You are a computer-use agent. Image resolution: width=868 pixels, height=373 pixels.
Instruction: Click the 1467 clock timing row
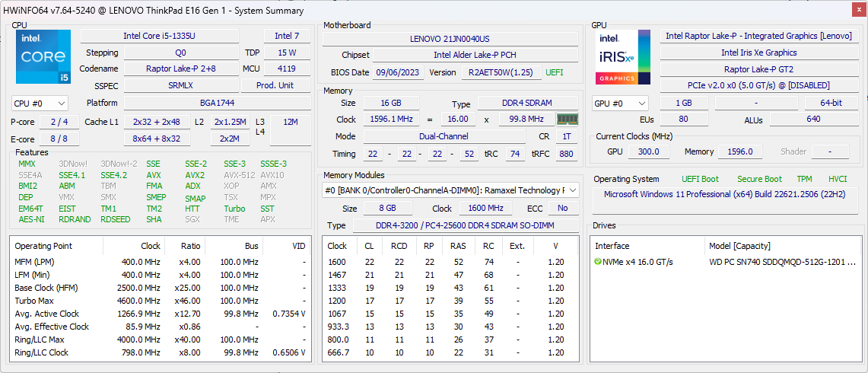click(450, 274)
